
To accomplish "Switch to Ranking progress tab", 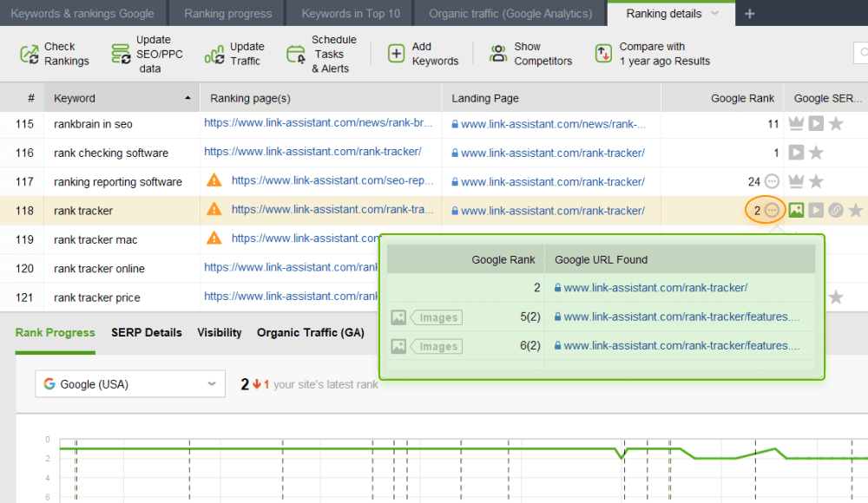I will click(228, 13).
